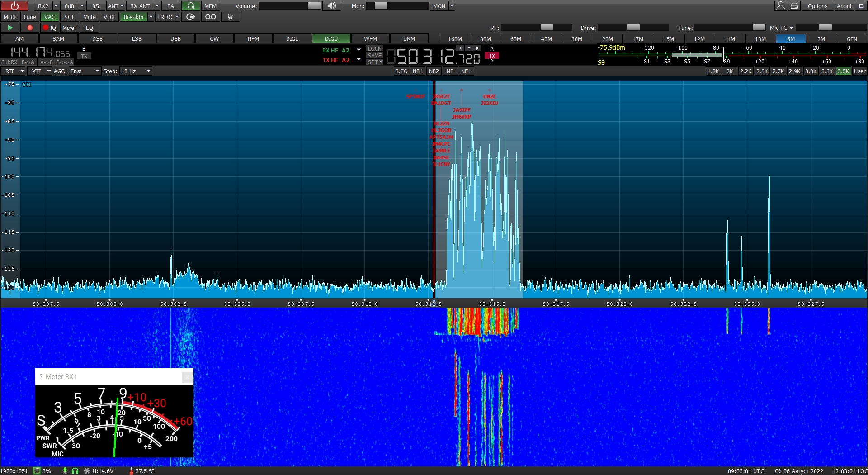Expand the RX ANT dropdown arrow
868x475 pixels.
(157, 6)
